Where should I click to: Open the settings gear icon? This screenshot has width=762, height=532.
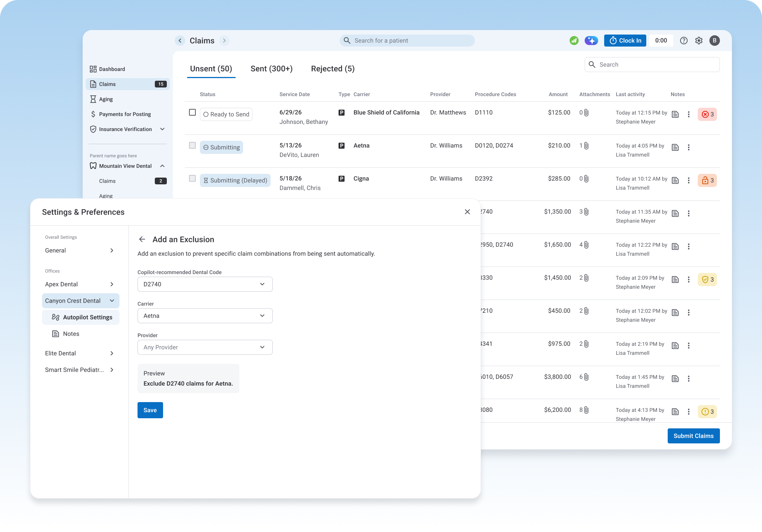click(699, 41)
